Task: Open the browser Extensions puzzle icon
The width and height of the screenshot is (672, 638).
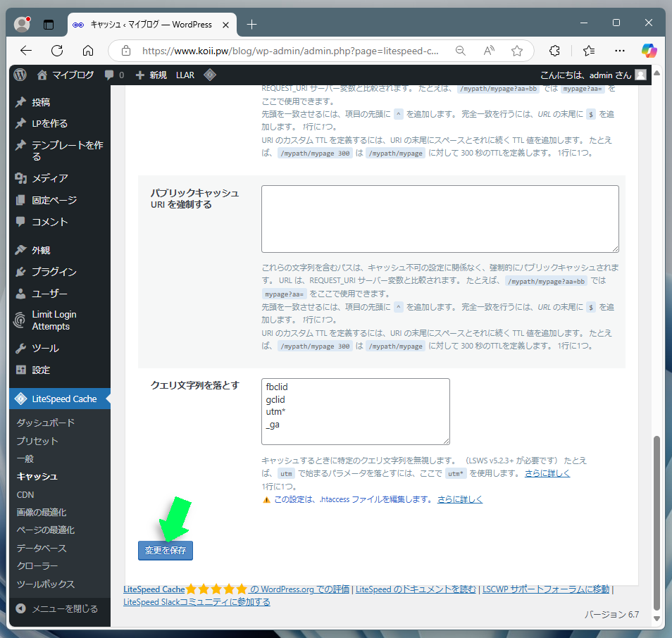Action: pos(554,51)
